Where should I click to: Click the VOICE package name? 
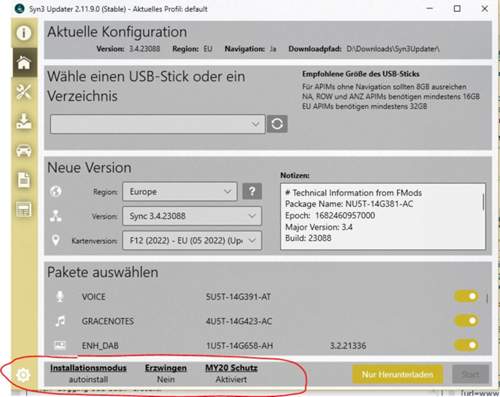[x=94, y=297]
